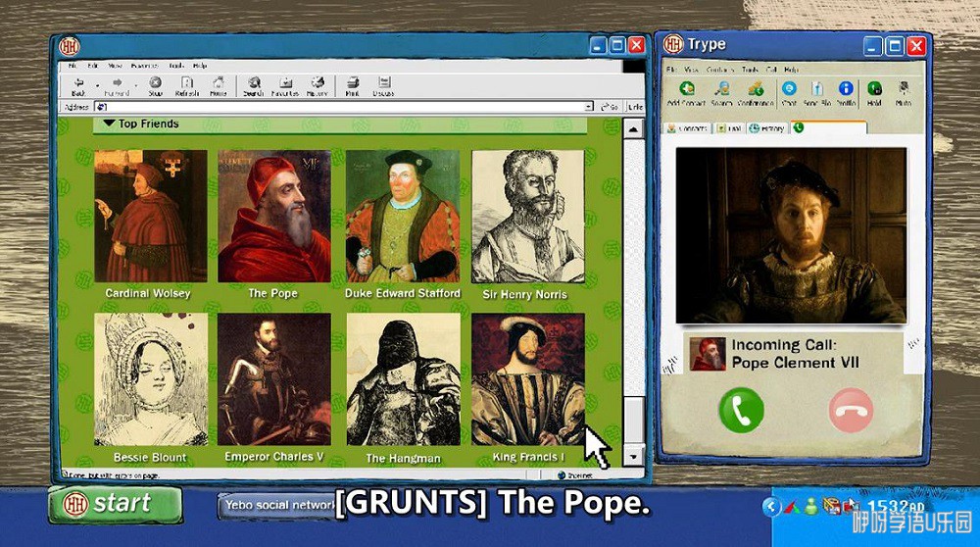The image size is (980, 547).
Task: Select the active call tab in Trype
Action: point(828,127)
